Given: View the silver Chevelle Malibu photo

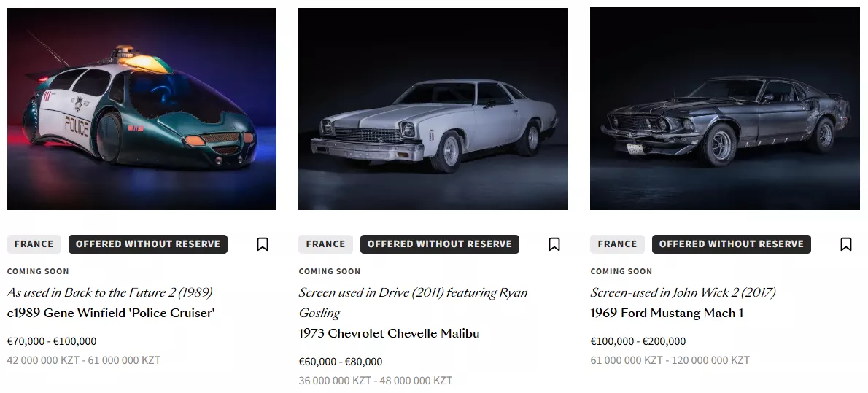Looking at the screenshot, I should tap(433, 109).
